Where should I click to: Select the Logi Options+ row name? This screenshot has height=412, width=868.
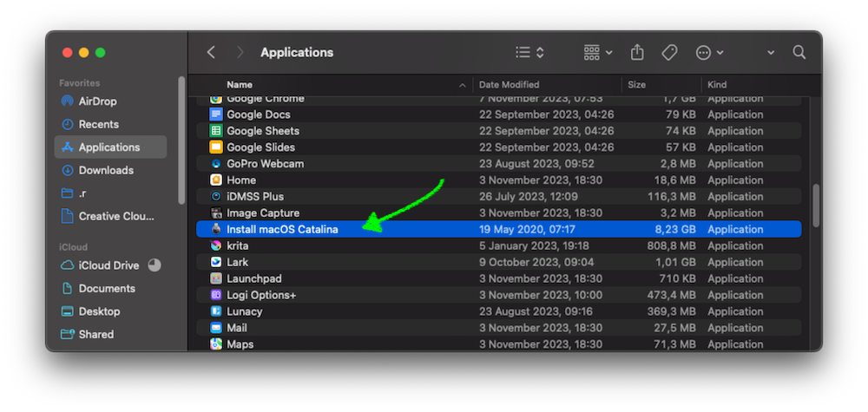261,295
